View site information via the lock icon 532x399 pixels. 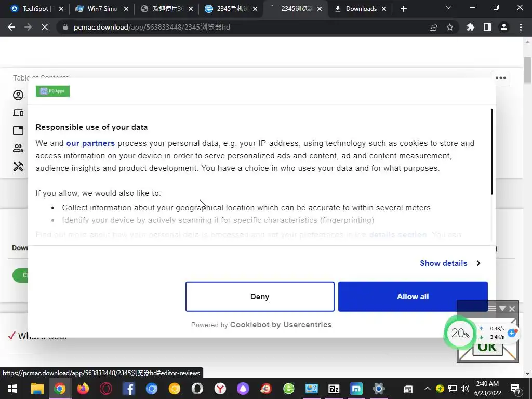pos(65,27)
